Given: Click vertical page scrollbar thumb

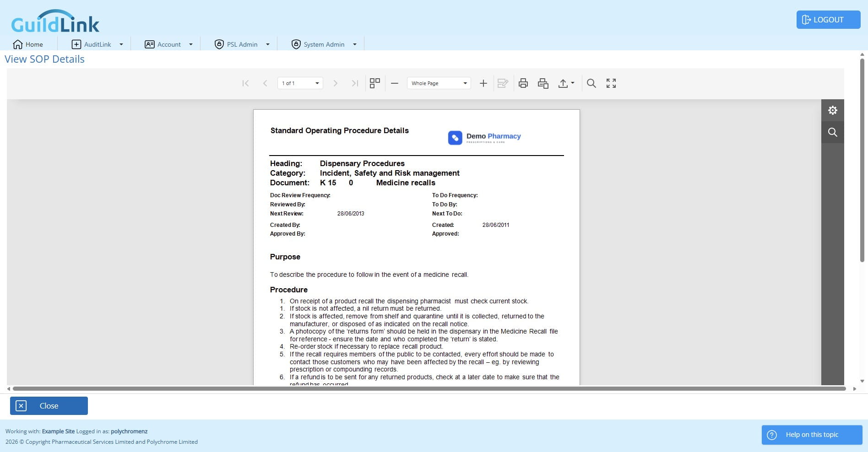Looking at the screenshot, I should tap(863, 160).
